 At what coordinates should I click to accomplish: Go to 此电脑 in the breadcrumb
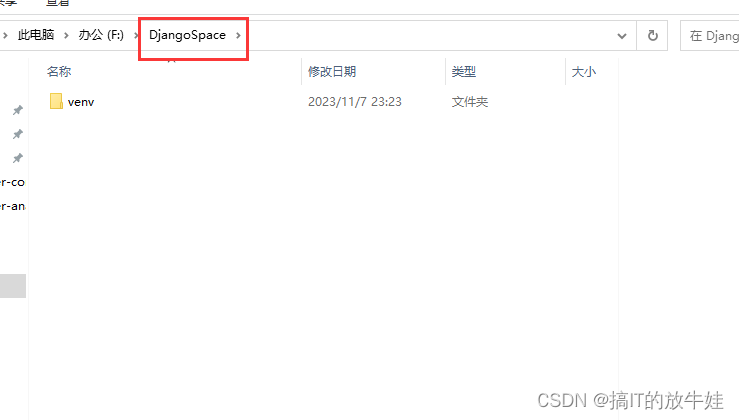coord(36,35)
